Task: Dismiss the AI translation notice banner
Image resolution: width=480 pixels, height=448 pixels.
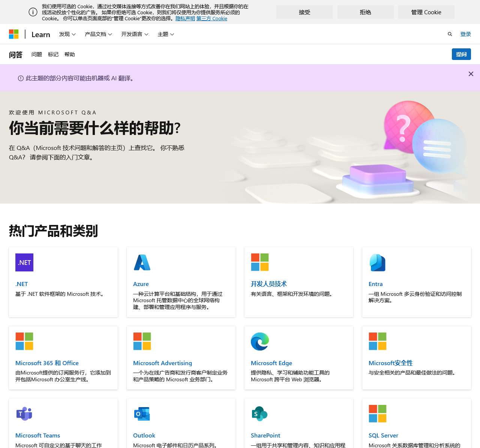Action: click(471, 74)
